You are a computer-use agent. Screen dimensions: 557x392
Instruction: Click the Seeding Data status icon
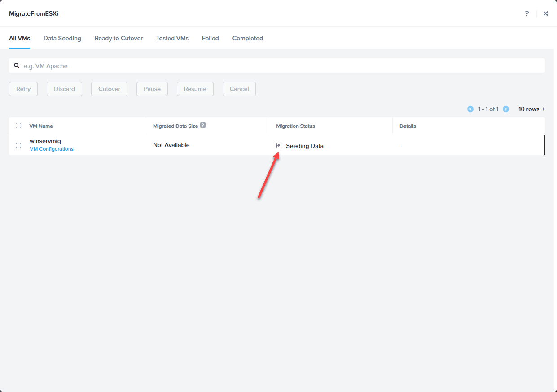(279, 145)
